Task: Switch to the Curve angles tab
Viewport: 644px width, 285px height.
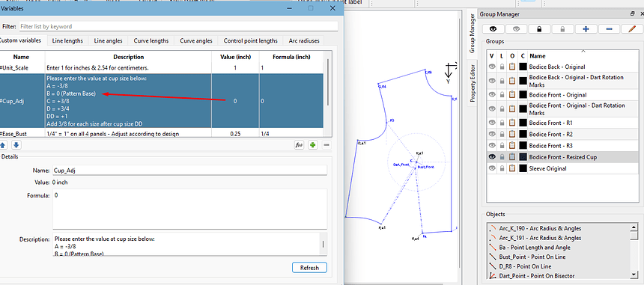Action: click(196, 40)
